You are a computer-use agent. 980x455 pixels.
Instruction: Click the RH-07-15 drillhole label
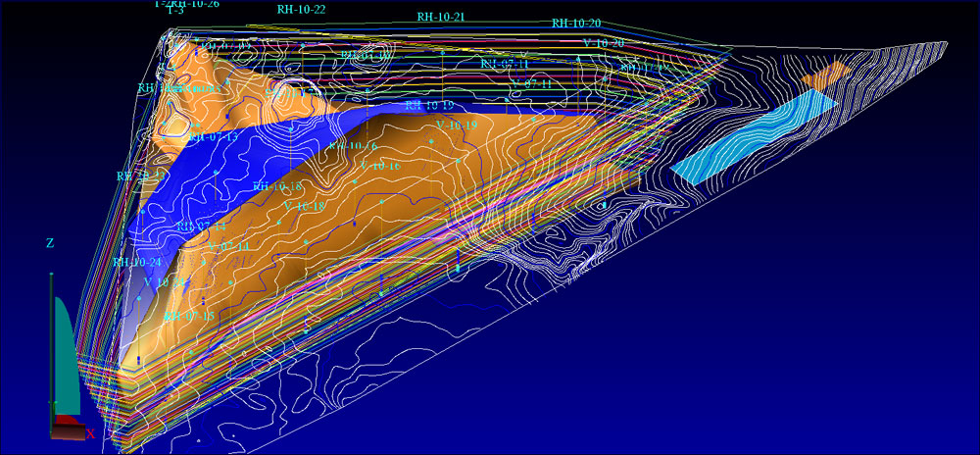[189, 316]
